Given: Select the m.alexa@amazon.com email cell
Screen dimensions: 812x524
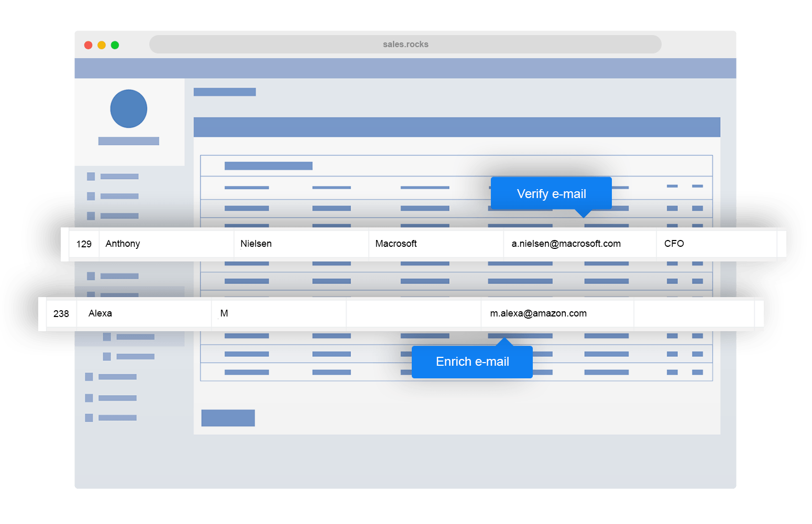Looking at the screenshot, I should click(x=538, y=313).
